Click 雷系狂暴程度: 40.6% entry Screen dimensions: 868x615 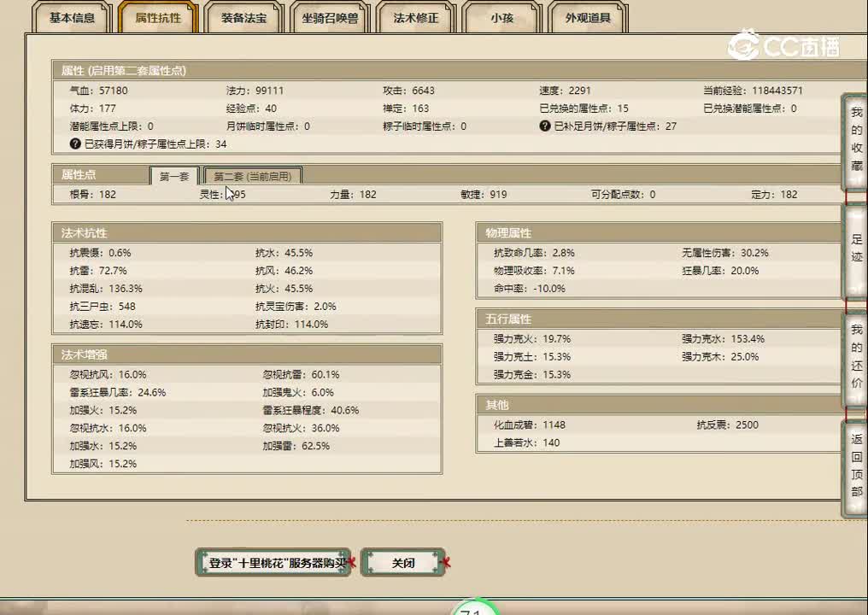311,410
